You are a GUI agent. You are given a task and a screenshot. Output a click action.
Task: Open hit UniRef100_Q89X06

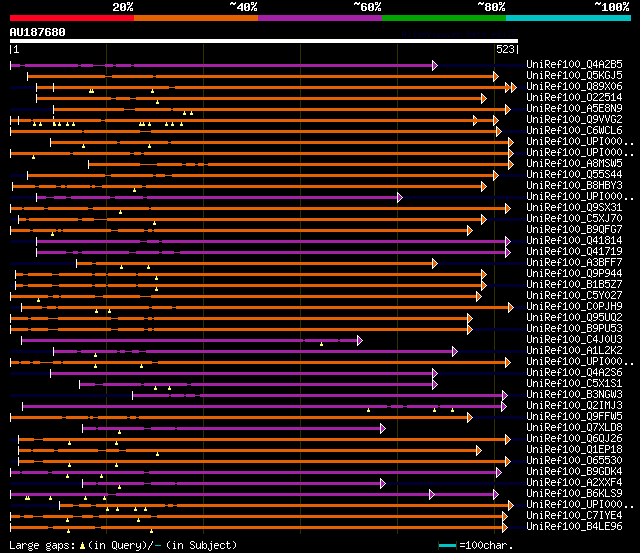click(x=574, y=86)
